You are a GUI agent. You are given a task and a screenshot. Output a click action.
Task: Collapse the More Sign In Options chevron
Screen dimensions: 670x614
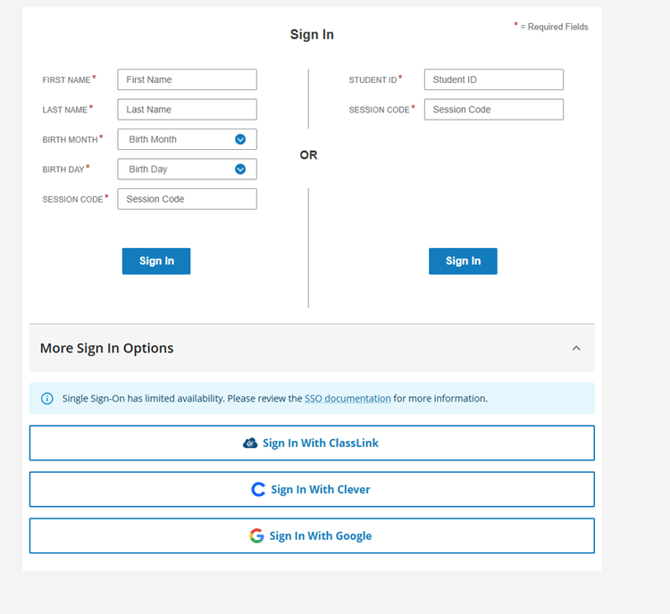click(576, 348)
